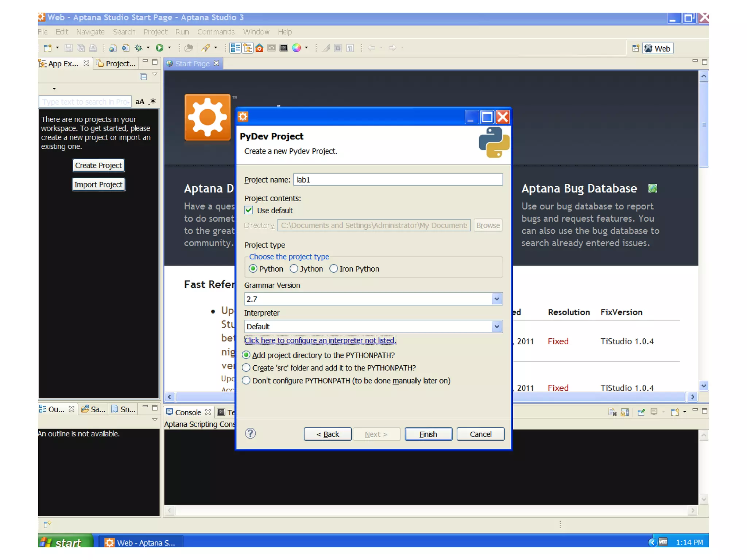Open the Window menu
The image size is (747, 560).
(256, 32)
